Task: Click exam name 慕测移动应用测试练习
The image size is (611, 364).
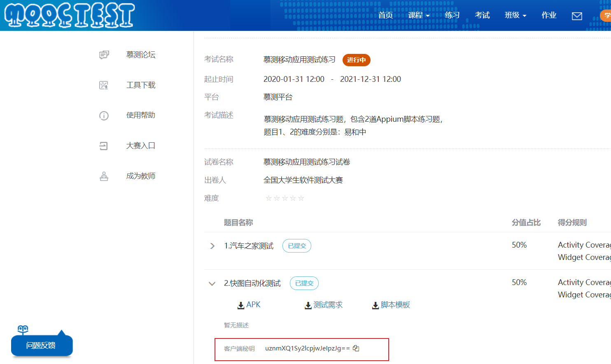Action: tap(299, 60)
